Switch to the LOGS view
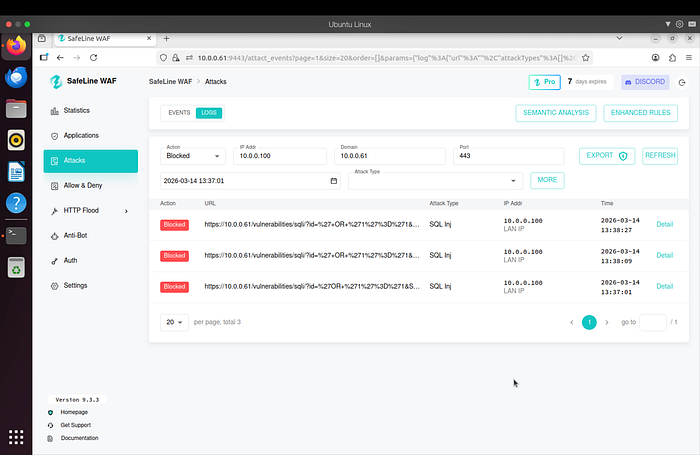The width and height of the screenshot is (700, 455). click(208, 113)
